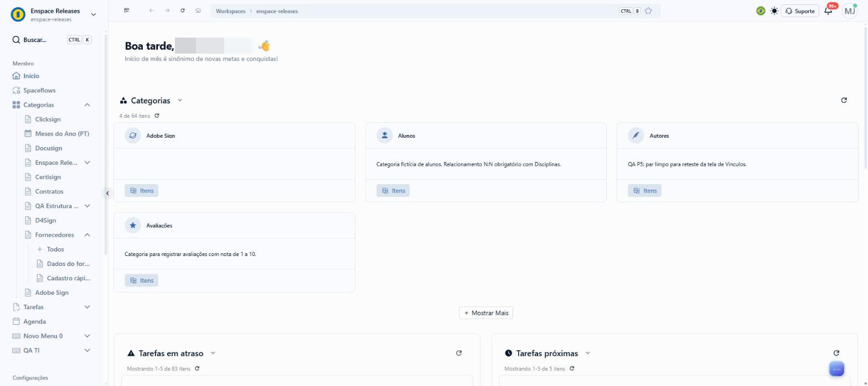This screenshot has width=868, height=386.
Task: Open the workspace switcher chevron
Action: click(93, 15)
